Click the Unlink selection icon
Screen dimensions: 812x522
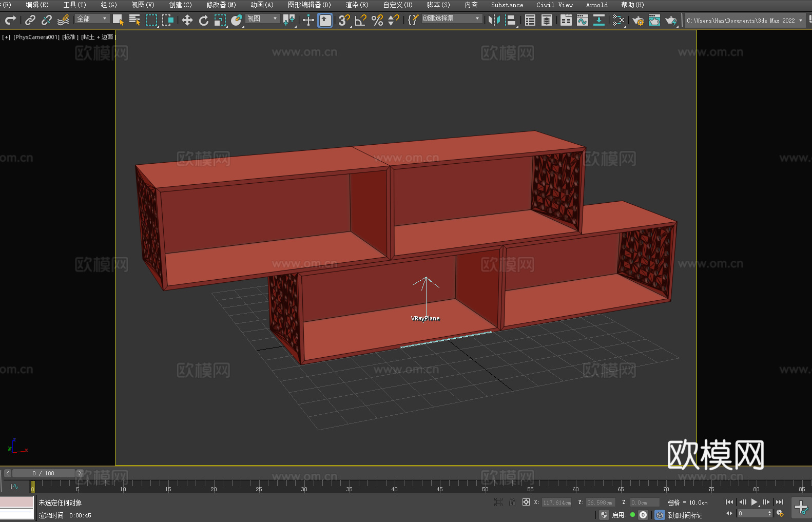tap(47, 20)
